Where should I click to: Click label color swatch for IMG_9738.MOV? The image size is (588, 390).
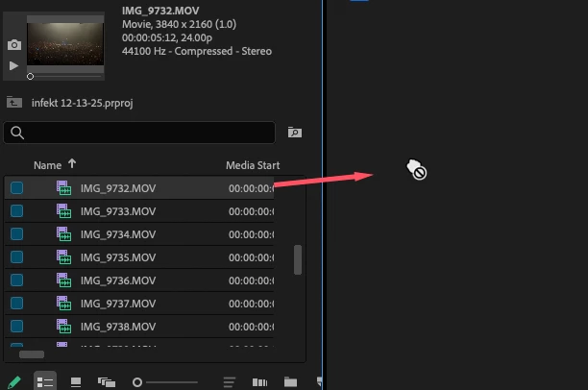[x=17, y=327]
